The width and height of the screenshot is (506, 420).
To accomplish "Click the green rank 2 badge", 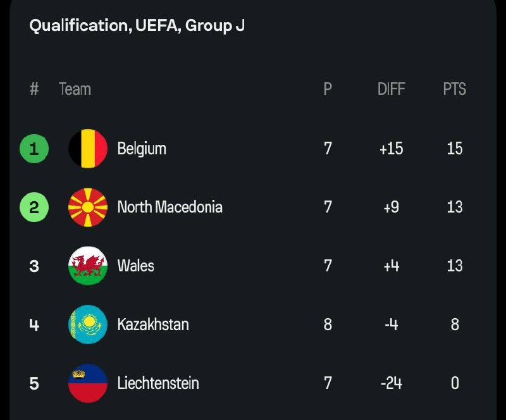I will 34,207.
